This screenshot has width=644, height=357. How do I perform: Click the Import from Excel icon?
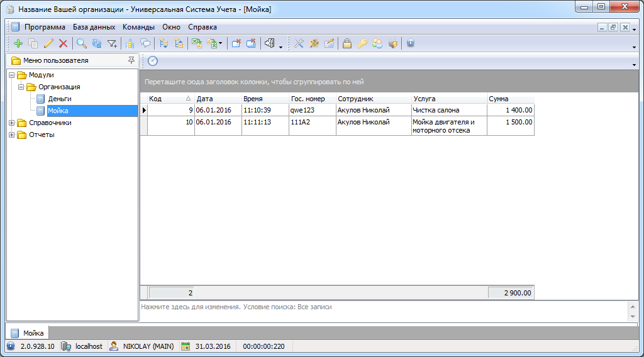tap(211, 43)
